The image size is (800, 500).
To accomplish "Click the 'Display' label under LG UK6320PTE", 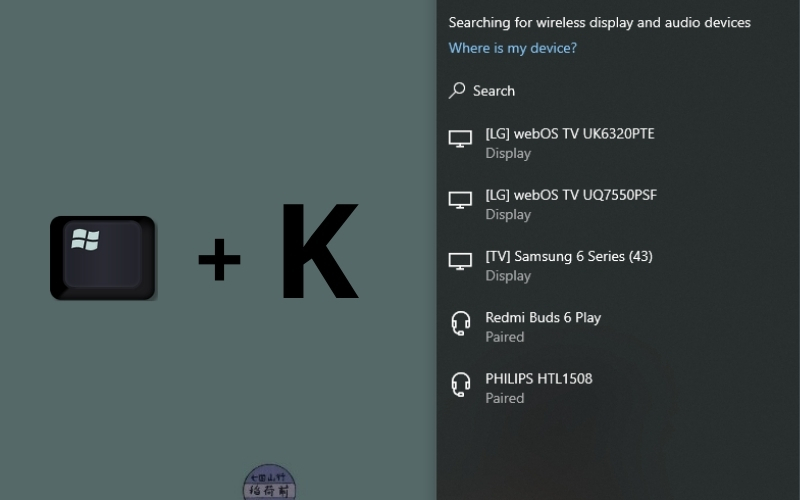I will click(x=508, y=154).
